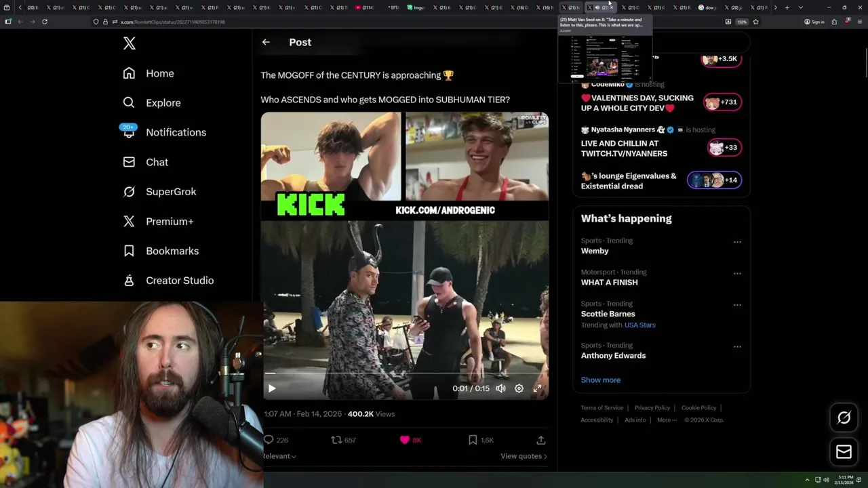This screenshot has height=488, width=868.
Task: Open more options for Scottie Barnes trend
Action: [737, 305]
